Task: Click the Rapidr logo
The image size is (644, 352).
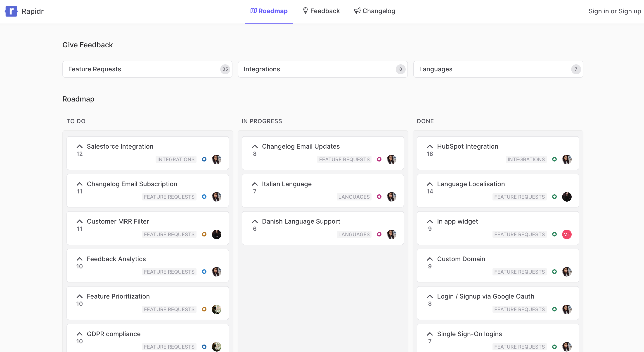Action: click(x=11, y=11)
